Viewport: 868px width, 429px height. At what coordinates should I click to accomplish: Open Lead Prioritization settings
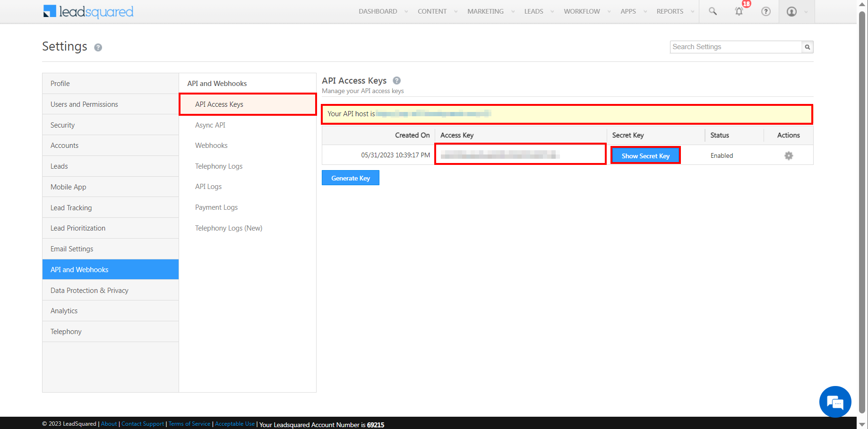point(111,228)
